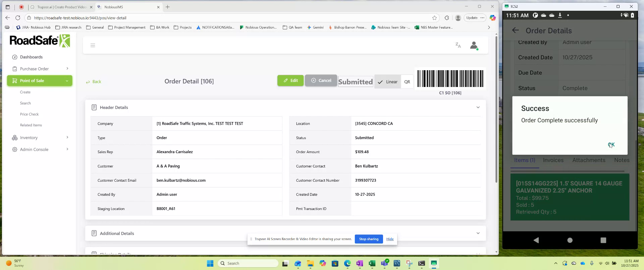The width and height of the screenshot is (644, 270).
Task: Click the green Edit button
Action: point(290,81)
